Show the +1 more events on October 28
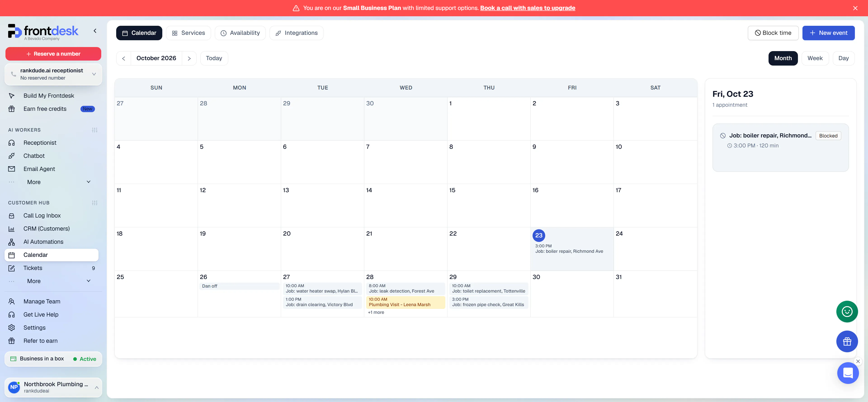 tap(376, 313)
